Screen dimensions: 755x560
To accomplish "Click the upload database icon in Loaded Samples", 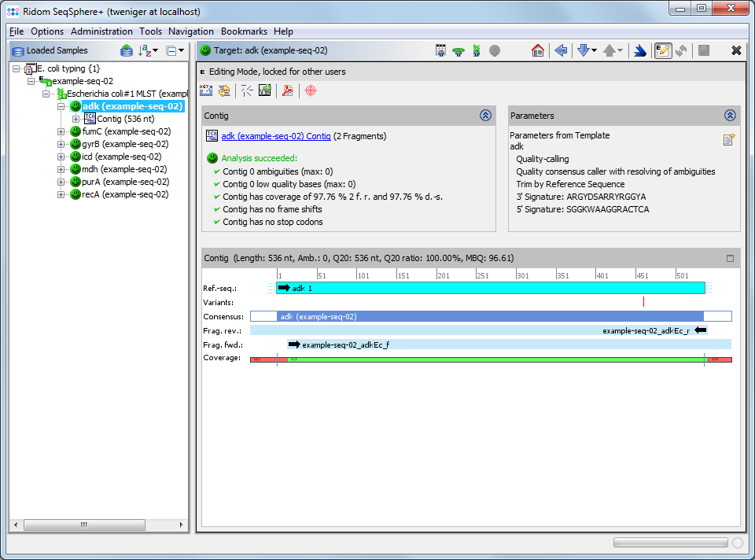I will click(127, 50).
